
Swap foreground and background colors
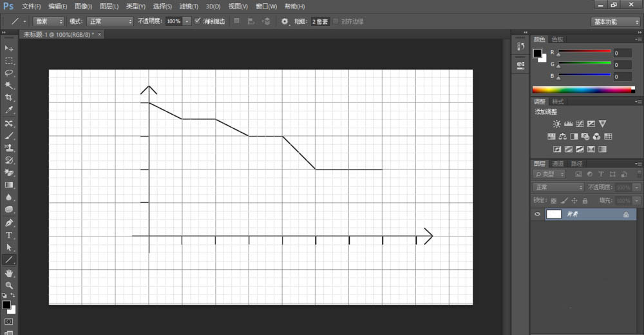tap(13, 295)
